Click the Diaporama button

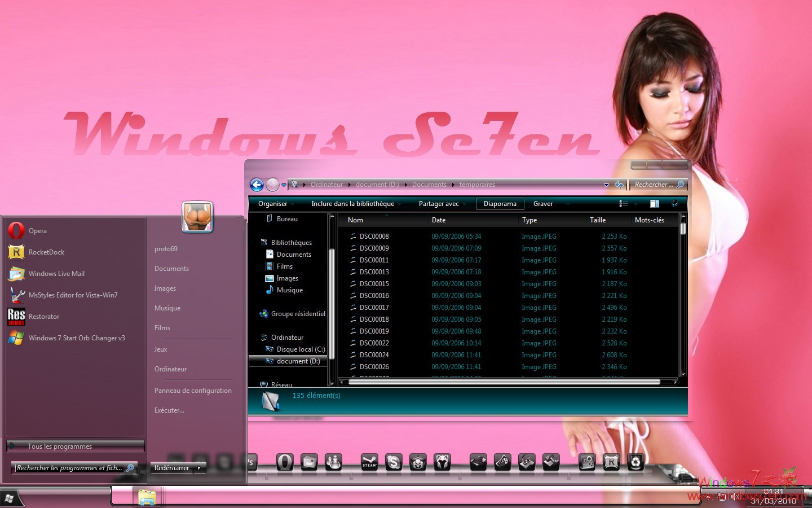click(x=500, y=204)
